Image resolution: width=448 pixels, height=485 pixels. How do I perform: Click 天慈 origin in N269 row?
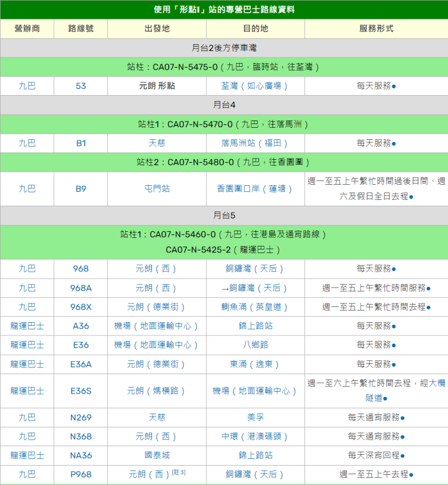coord(157,417)
